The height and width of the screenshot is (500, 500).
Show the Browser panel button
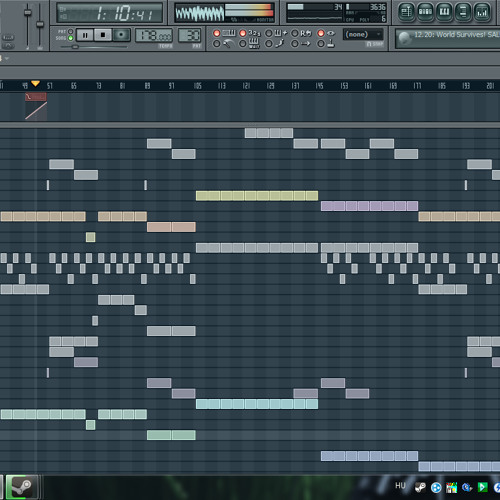click(x=463, y=12)
